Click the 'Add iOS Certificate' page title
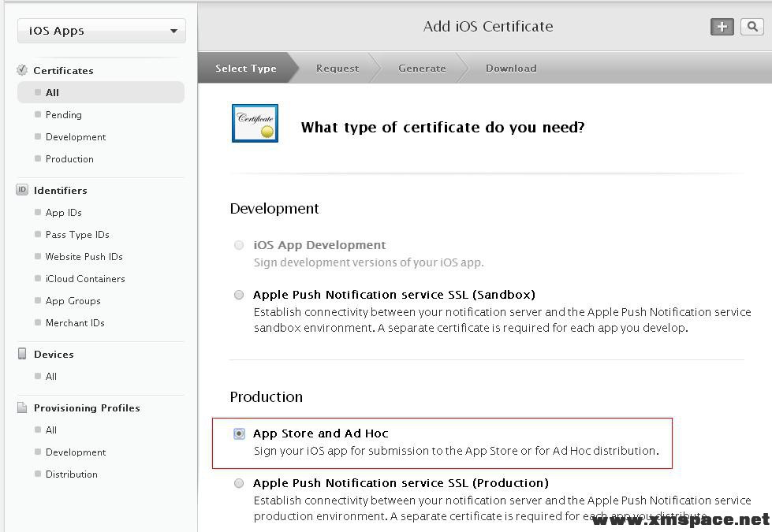The image size is (772, 532). click(x=488, y=26)
